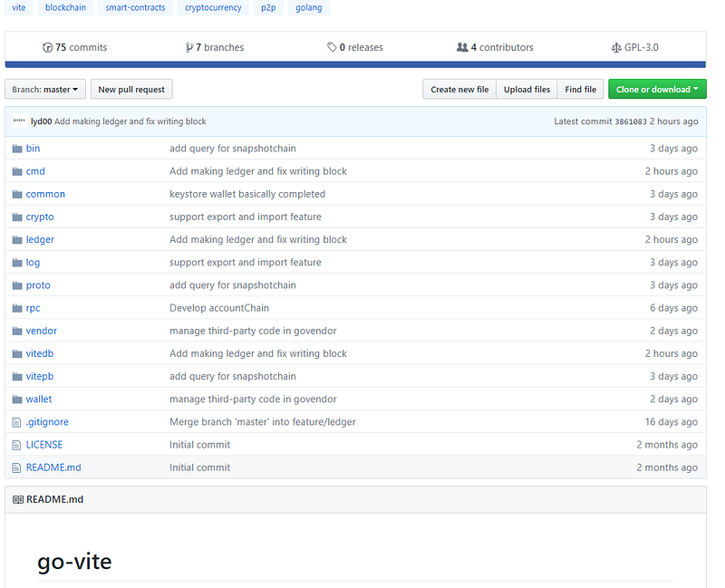The width and height of the screenshot is (725, 588).
Task: Select the smart-contracts topic tag
Action: [135, 7]
